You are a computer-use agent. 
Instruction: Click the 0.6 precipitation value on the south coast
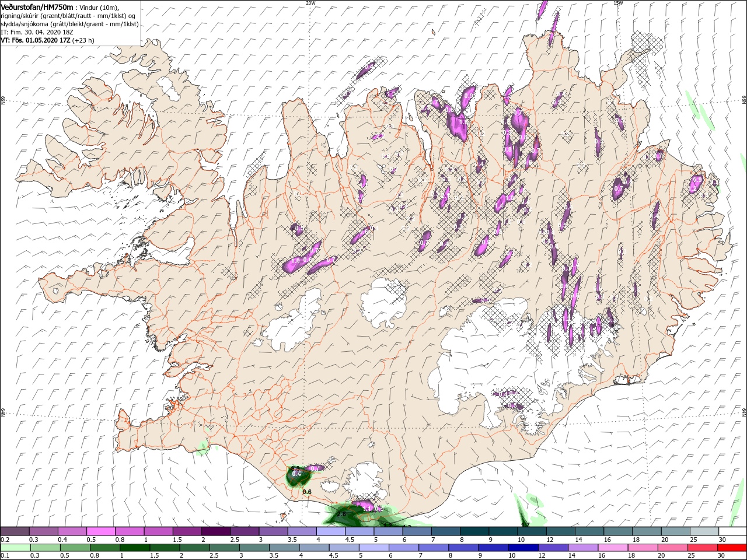tap(307, 492)
